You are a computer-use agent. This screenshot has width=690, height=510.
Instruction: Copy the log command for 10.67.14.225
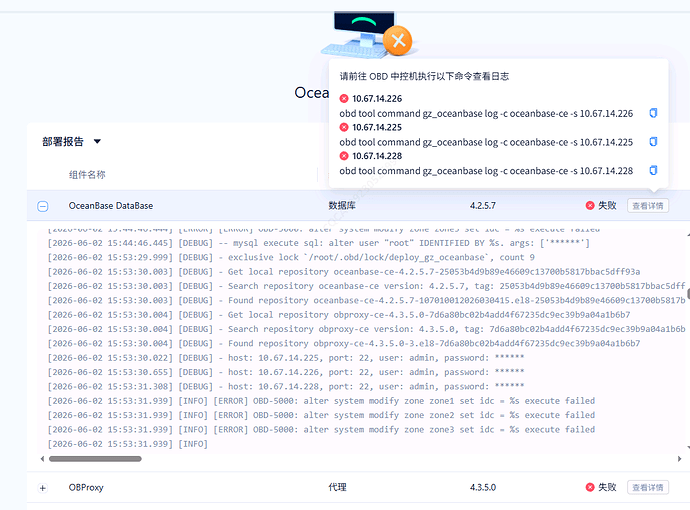pos(653,142)
